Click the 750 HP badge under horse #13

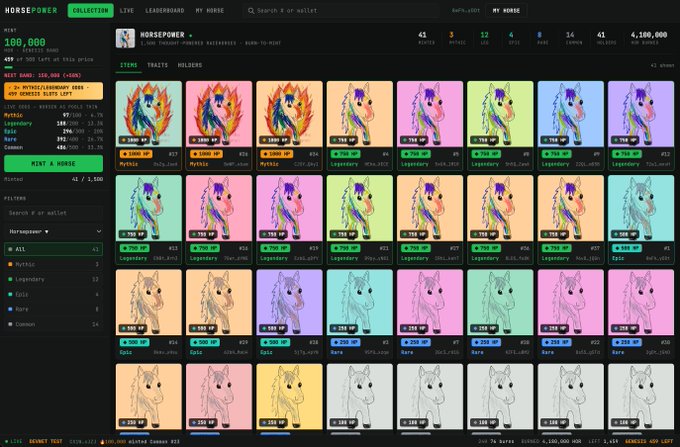pos(134,248)
